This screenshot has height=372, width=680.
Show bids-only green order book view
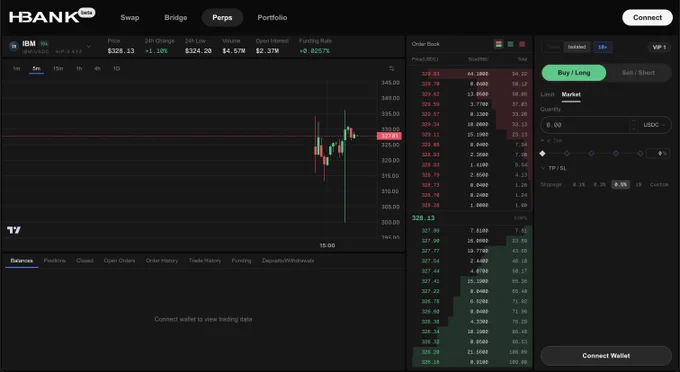coord(510,44)
